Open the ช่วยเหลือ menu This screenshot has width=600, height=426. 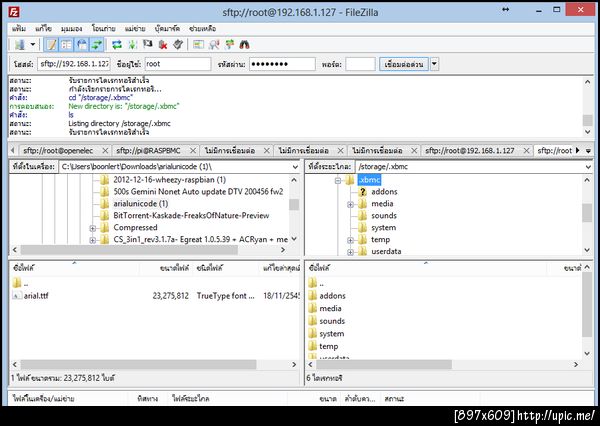[202, 29]
